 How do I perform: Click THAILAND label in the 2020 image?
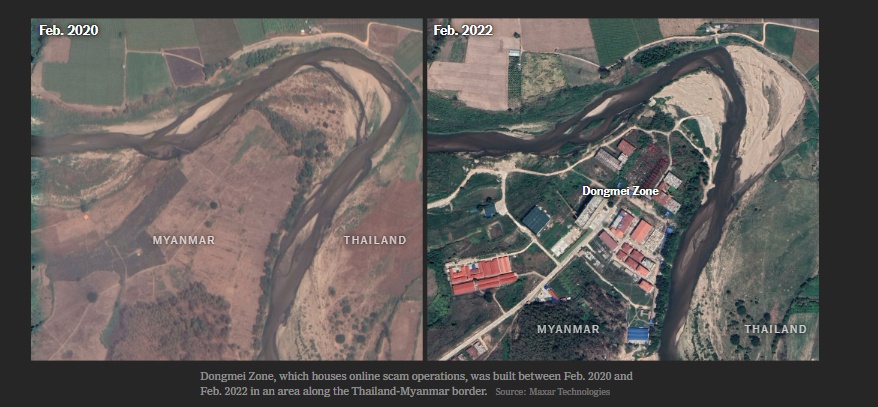(375, 240)
